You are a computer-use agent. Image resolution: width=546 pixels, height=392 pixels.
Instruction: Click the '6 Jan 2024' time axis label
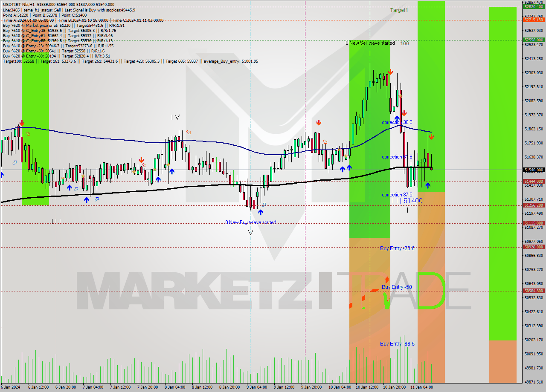10,387
